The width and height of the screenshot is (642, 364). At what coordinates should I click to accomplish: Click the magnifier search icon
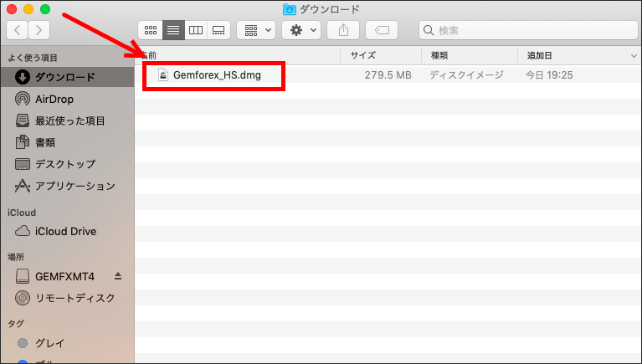coord(429,30)
